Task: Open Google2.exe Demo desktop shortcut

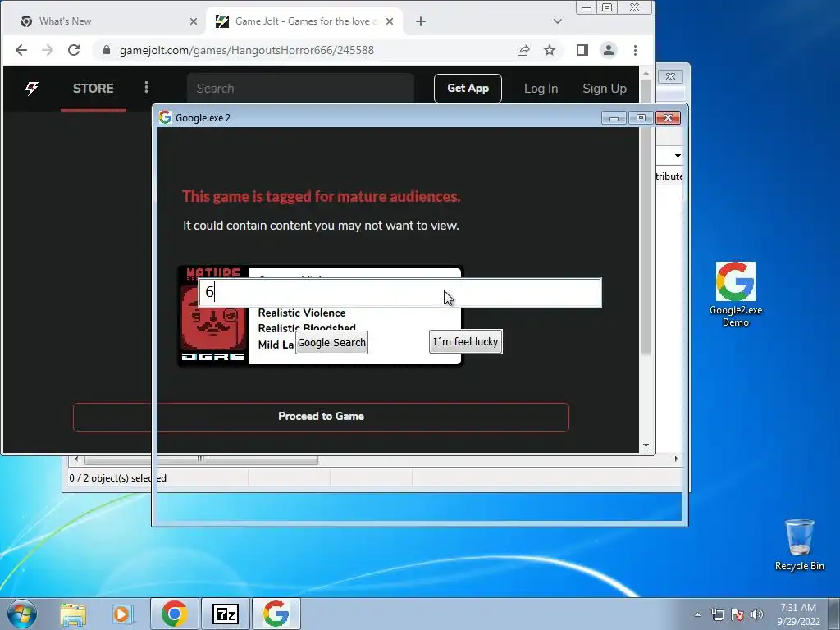Action: coord(736,294)
